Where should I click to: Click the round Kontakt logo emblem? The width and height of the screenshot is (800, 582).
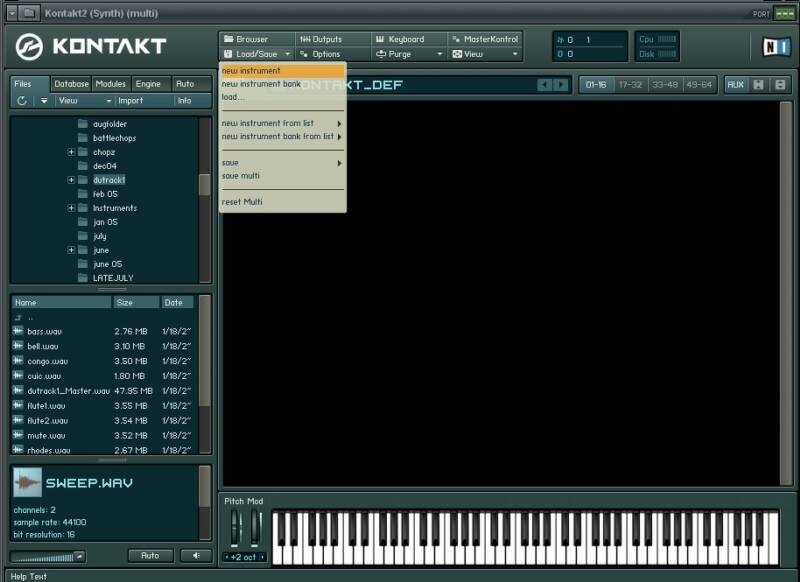[x=29, y=47]
